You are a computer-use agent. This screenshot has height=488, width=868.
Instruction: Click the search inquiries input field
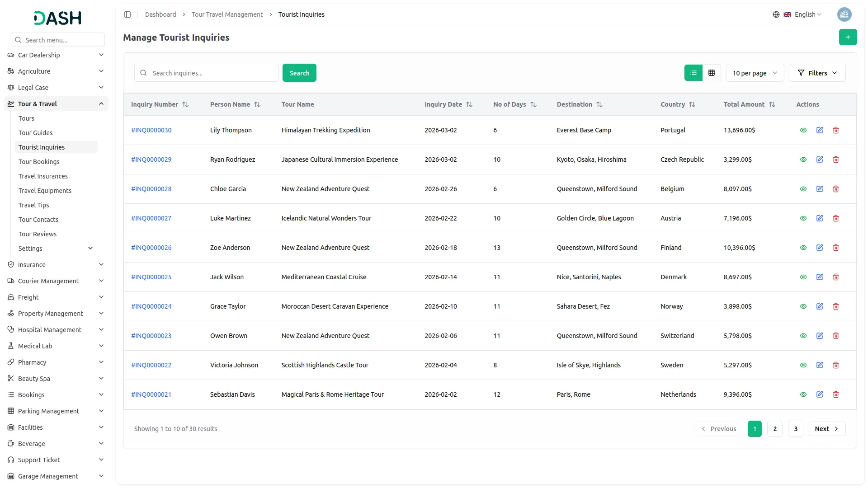206,73
